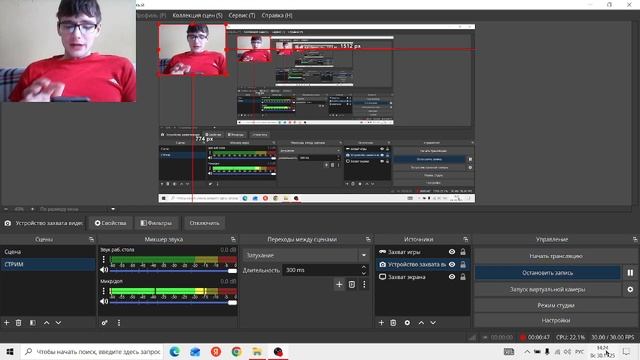This screenshot has width=640, height=360.
Task: Open Коллекция сцен menu
Action: click(x=197, y=15)
